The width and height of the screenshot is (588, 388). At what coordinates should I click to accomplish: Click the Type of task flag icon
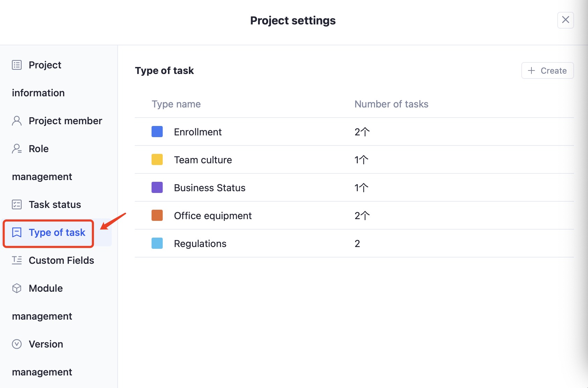[17, 232]
